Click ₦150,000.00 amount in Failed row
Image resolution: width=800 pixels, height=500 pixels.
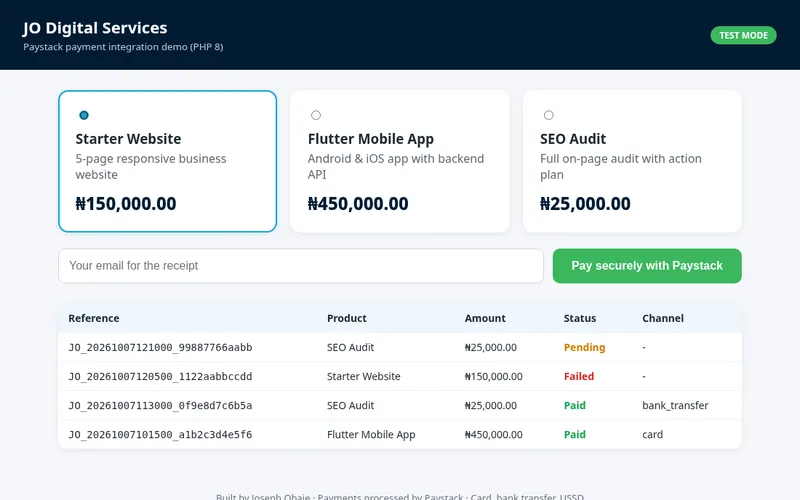[x=493, y=377]
